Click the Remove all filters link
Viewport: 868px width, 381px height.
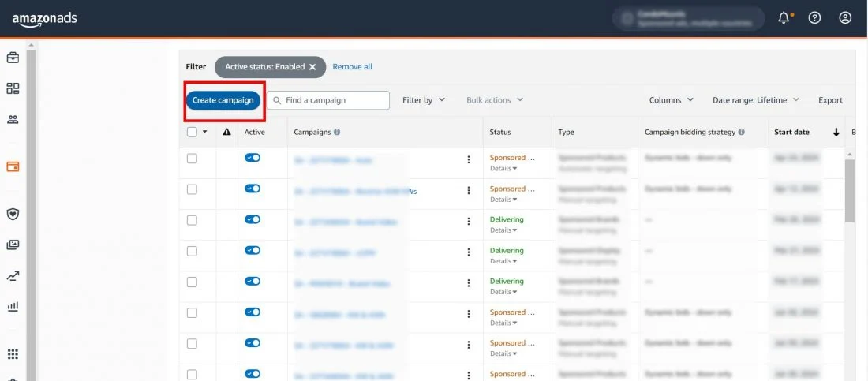click(352, 67)
